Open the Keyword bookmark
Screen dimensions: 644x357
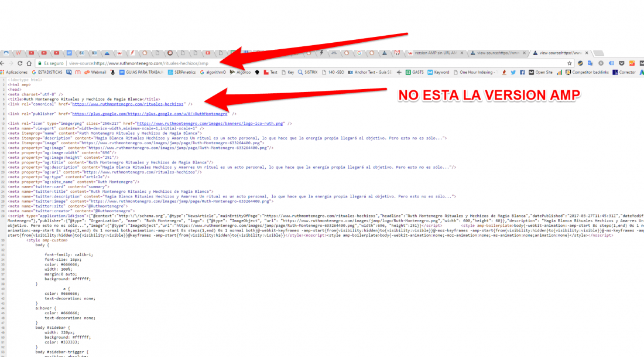[439, 72]
